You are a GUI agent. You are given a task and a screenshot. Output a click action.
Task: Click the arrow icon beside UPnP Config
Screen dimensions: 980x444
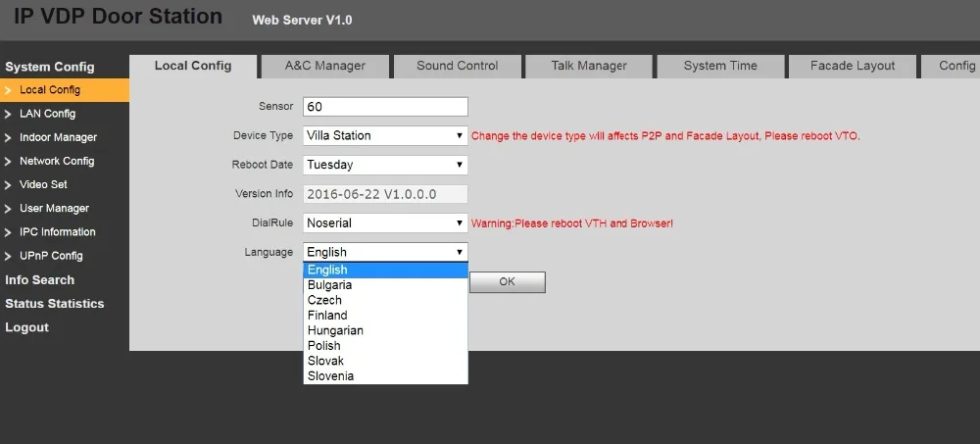pyautogui.click(x=8, y=257)
